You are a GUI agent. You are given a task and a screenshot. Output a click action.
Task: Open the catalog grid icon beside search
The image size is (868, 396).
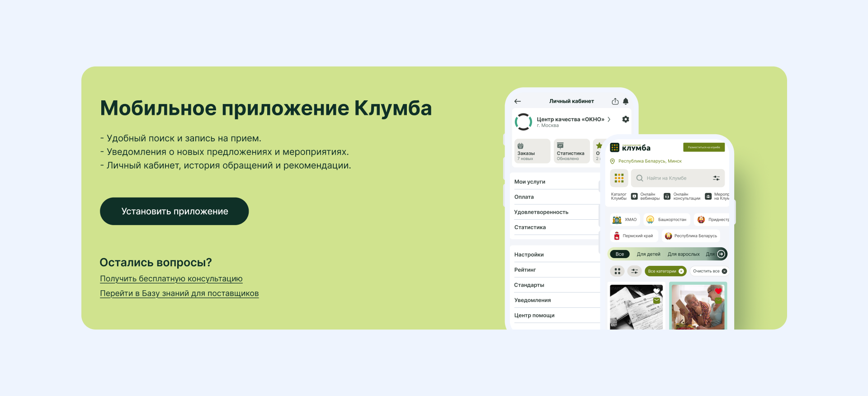pos(619,178)
